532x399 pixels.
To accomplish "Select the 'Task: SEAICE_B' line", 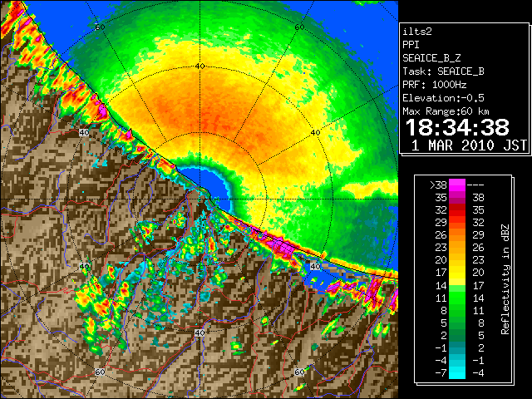I will pos(443,71).
